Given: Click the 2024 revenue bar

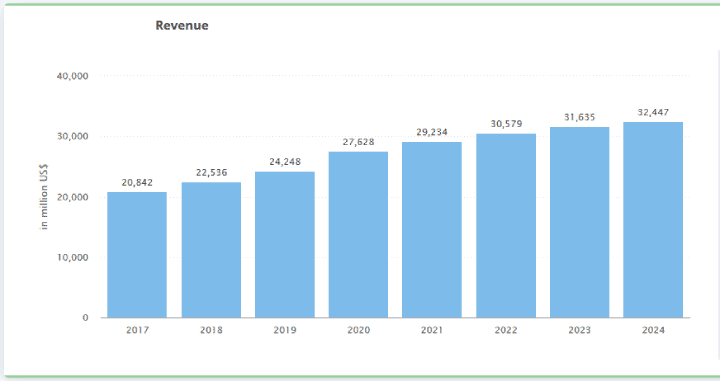Looking at the screenshot, I should tap(653, 220).
